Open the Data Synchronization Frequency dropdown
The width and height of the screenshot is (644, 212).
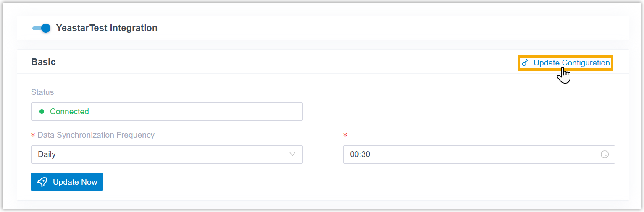[167, 154]
